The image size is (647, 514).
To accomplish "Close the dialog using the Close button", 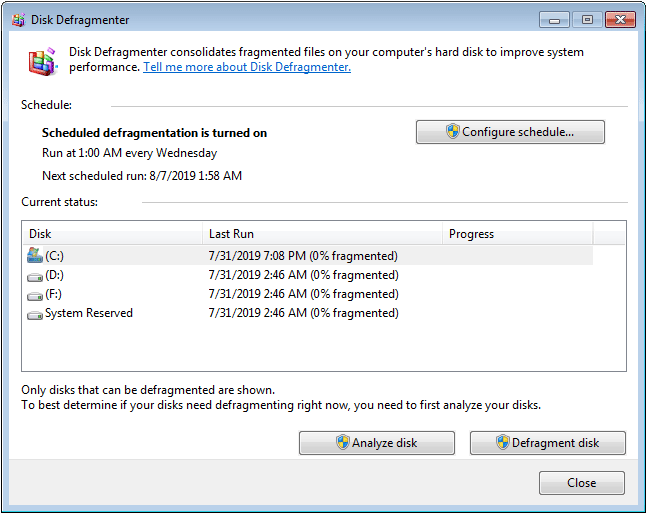I will click(x=581, y=483).
